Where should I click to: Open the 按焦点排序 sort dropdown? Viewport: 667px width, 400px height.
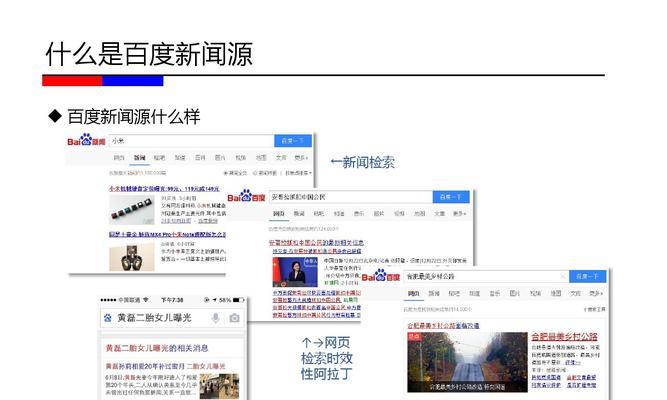[x=299, y=173]
